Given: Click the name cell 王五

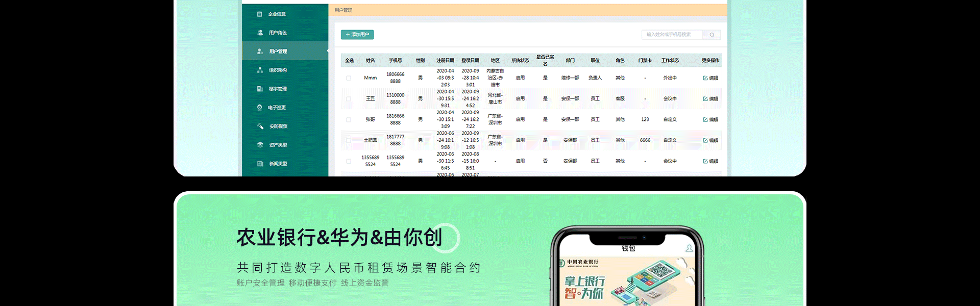Looking at the screenshot, I should pyautogui.click(x=371, y=99).
